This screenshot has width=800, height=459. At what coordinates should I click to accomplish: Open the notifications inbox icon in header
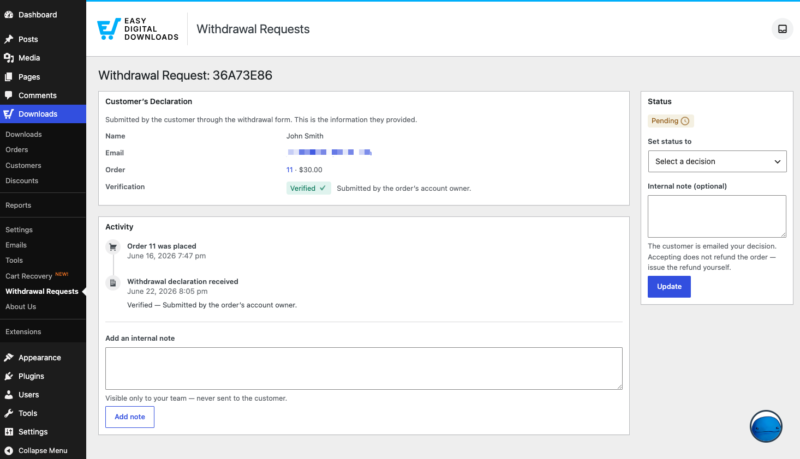[782, 29]
